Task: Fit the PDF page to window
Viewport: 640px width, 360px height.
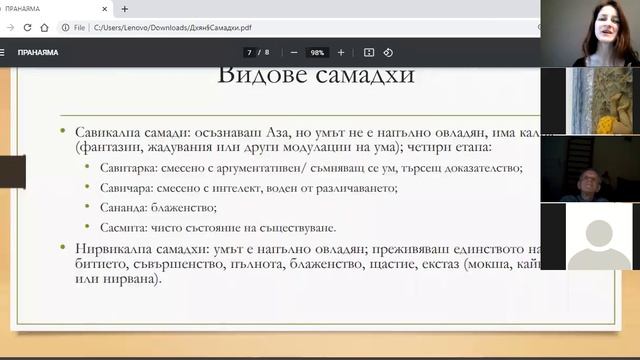Action: tap(369, 52)
